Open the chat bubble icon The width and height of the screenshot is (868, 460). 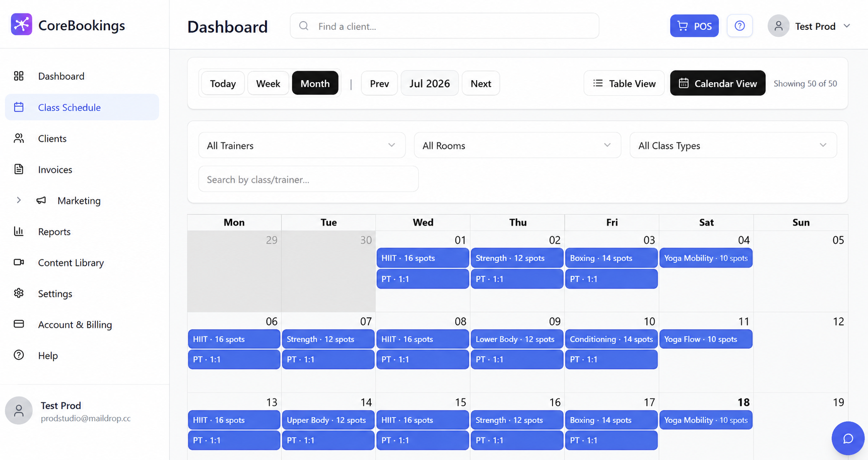tap(848, 438)
